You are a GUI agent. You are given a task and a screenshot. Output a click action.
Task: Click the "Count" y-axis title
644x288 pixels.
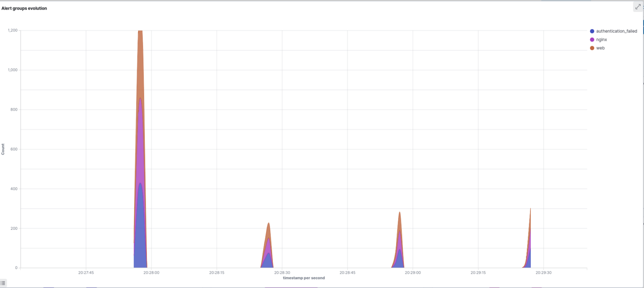(x=3, y=149)
